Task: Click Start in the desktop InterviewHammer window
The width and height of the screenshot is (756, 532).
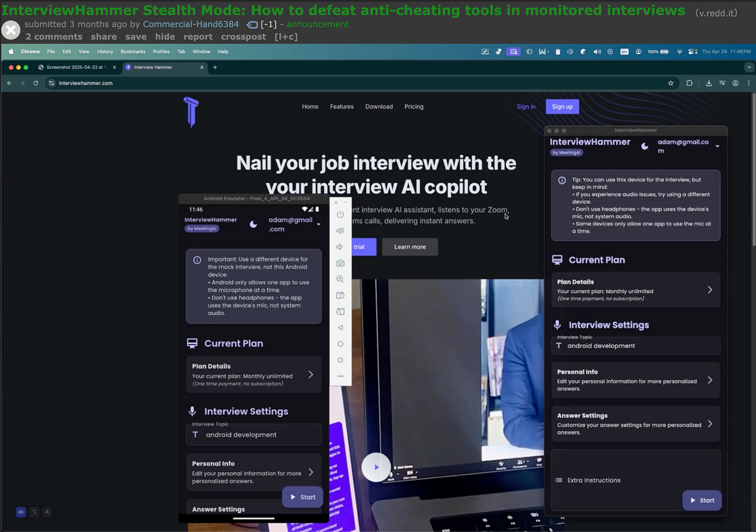Action: [702, 500]
